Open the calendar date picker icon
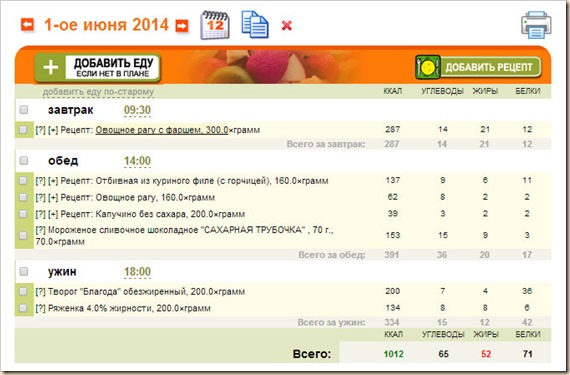Image resolution: width=570 pixels, height=375 pixels. 215,25
